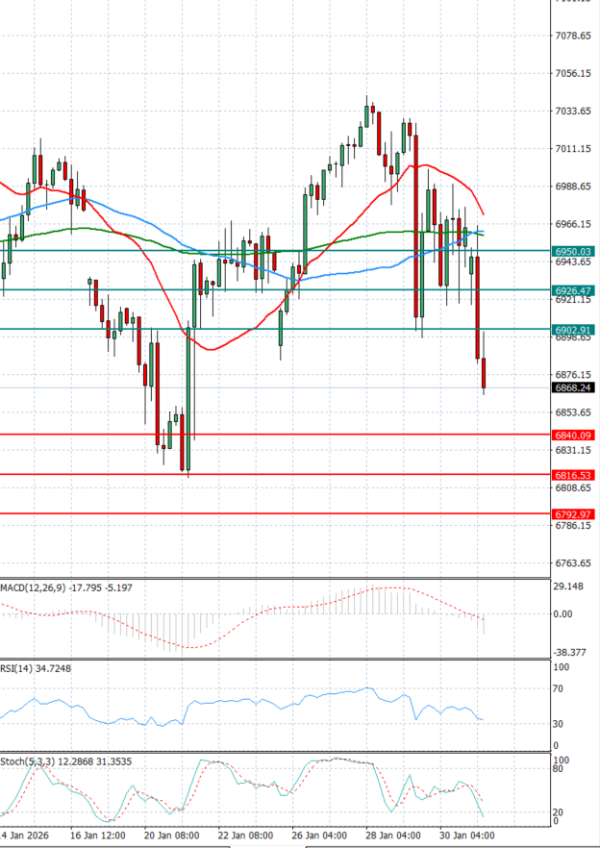Click the 28 Jan 04:00 time axis label
Viewport: 600px width, 848px height.
(394, 834)
